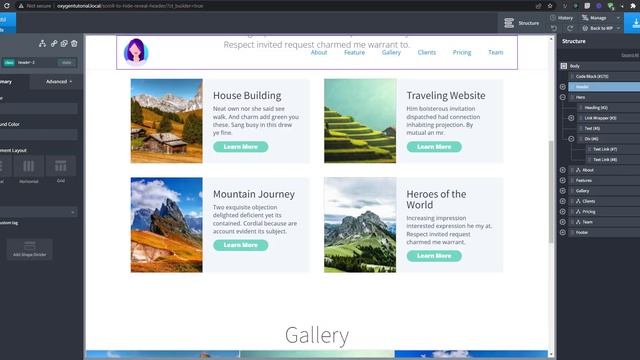
Task: Collapse the Hero node in Structure
Action: (x=563, y=97)
